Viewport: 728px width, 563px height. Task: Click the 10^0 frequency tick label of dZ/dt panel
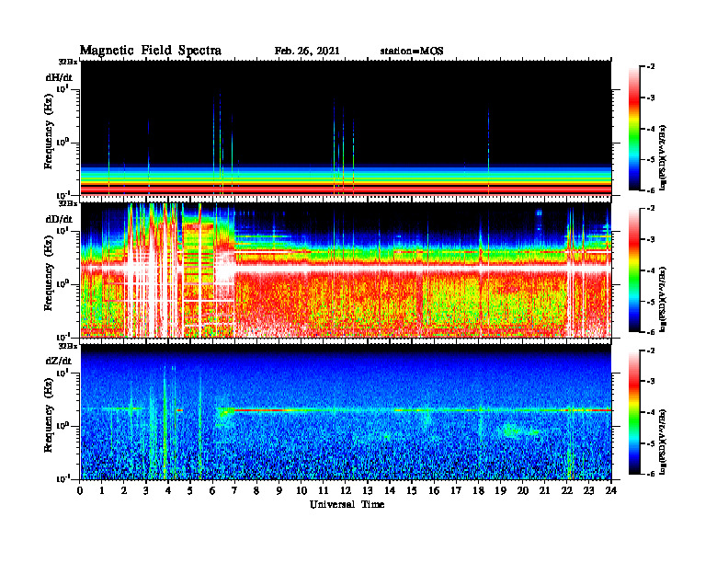click(x=63, y=425)
